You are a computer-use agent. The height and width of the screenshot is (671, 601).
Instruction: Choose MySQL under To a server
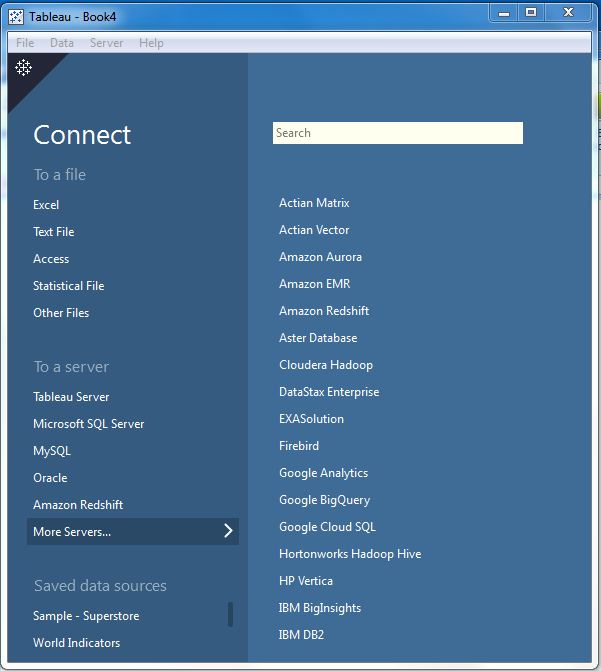[52, 451]
